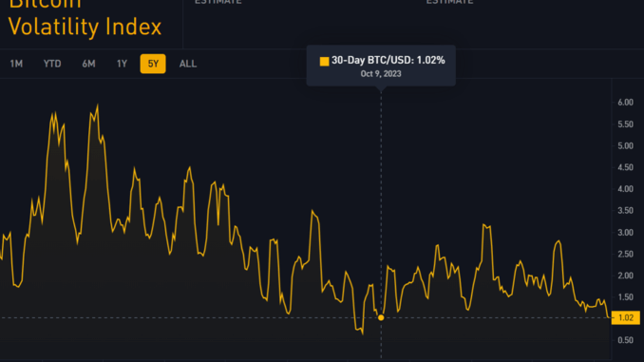
Task: Show ALL historical data range
Action: (x=188, y=64)
